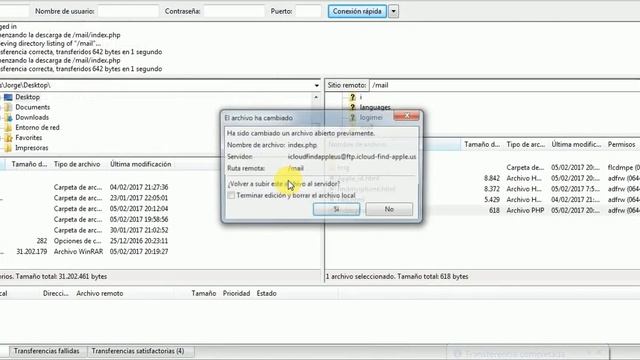Click the Favorites star folder icon
Screen dimensions: 640x360
click(x=8, y=138)
